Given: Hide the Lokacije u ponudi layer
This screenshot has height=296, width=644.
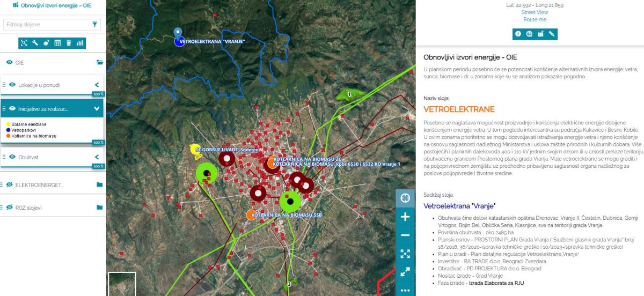Looking at the screenshot, I should tap(12, 85).
